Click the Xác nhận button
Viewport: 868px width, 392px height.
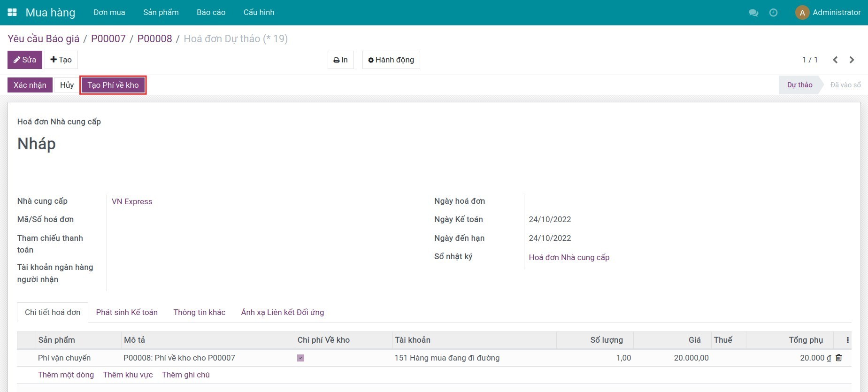pos(30,85)
